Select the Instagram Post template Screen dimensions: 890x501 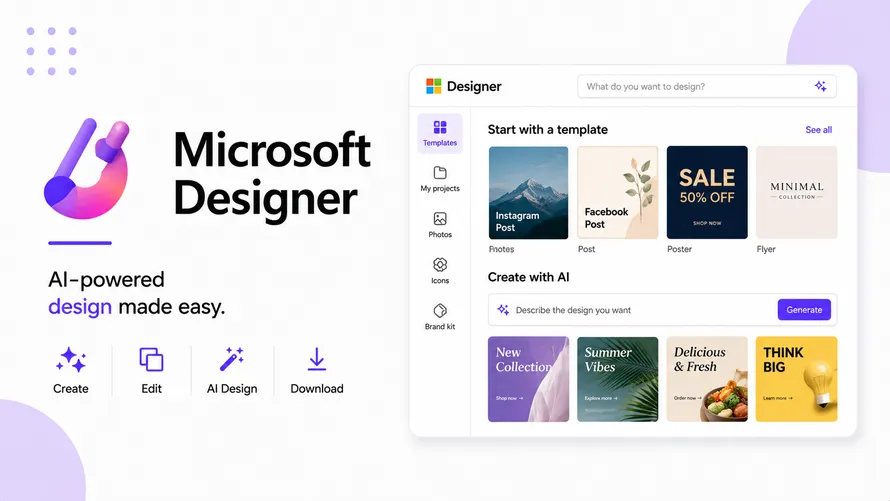(x=528, y=193)
